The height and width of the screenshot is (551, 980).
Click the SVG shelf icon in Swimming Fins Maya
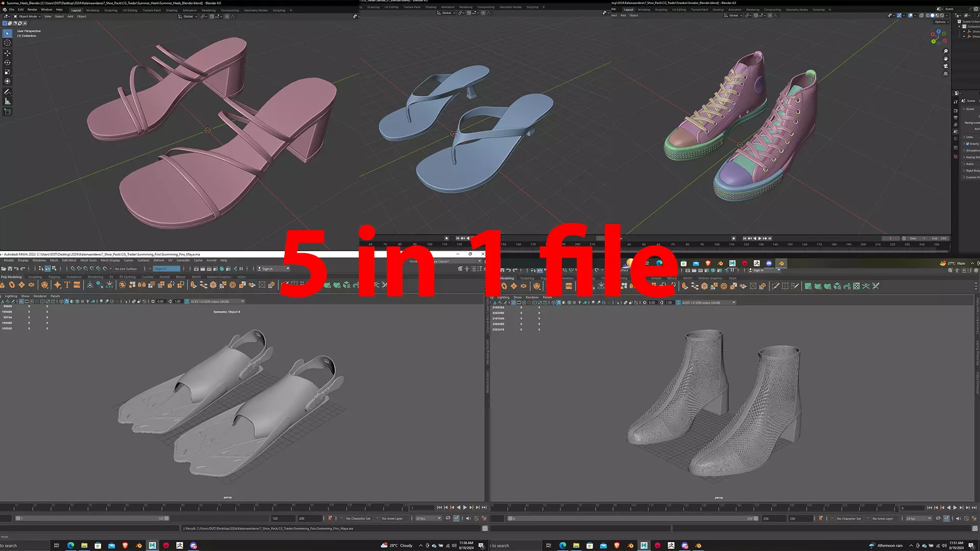77,285
